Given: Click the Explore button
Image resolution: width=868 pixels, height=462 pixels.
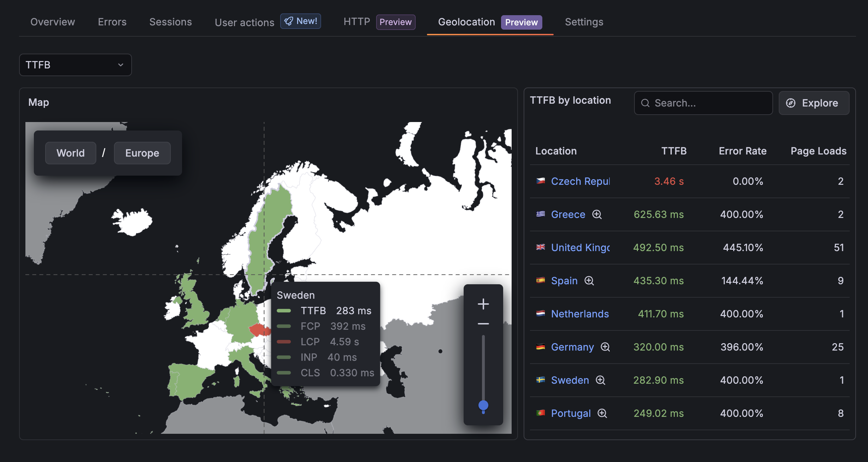Looking at the screenshot, I should pos(814,103).
